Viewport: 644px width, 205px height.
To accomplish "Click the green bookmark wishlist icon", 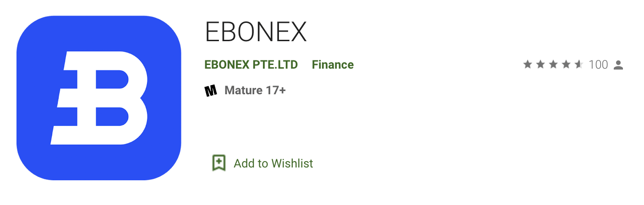I will (x=219, y=163).
